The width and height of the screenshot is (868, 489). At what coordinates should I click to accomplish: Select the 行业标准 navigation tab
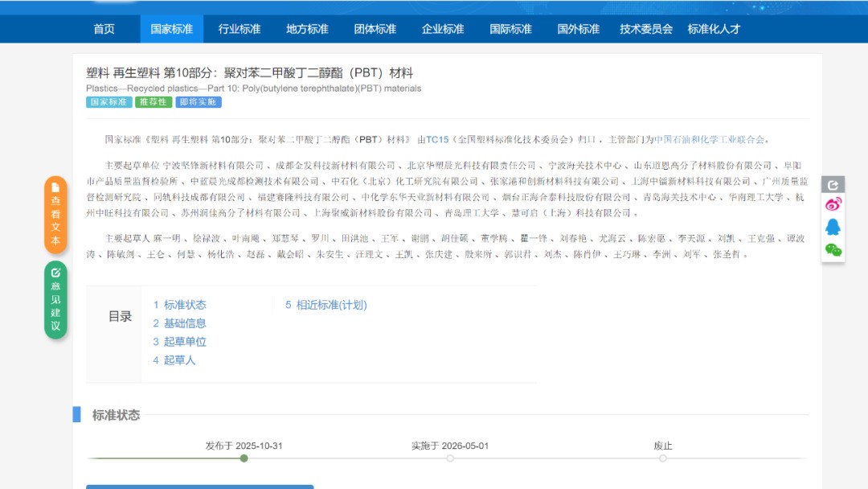240,29
